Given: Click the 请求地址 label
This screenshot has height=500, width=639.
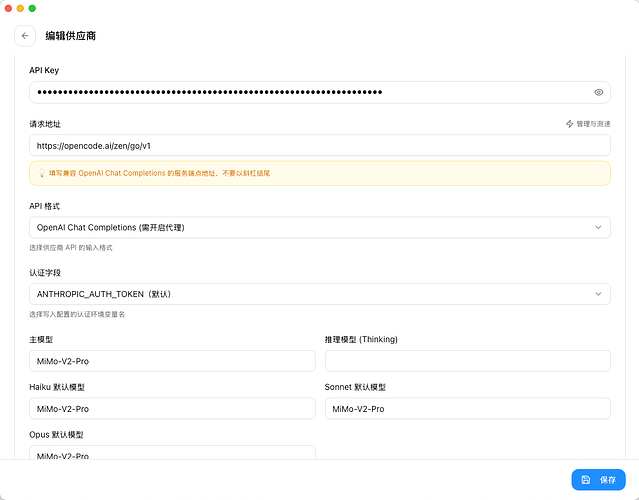Looking at the screenshot, I should [45, 124].
